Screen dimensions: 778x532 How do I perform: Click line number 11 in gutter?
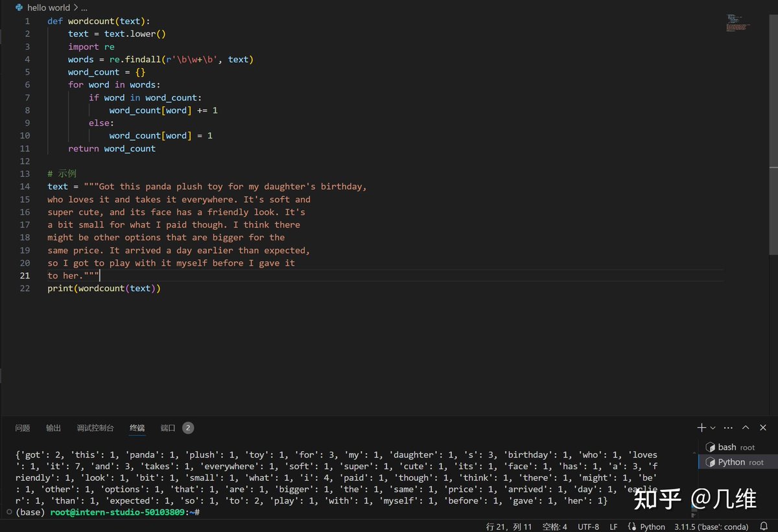tap(25, 148)
